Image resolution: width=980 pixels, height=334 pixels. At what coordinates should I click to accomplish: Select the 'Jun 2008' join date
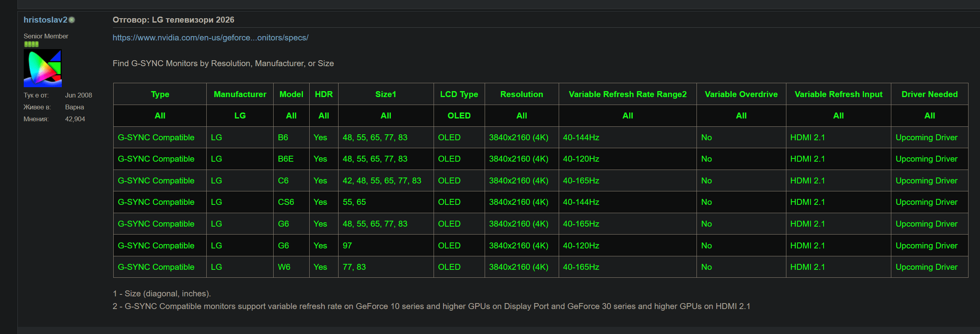78,95
